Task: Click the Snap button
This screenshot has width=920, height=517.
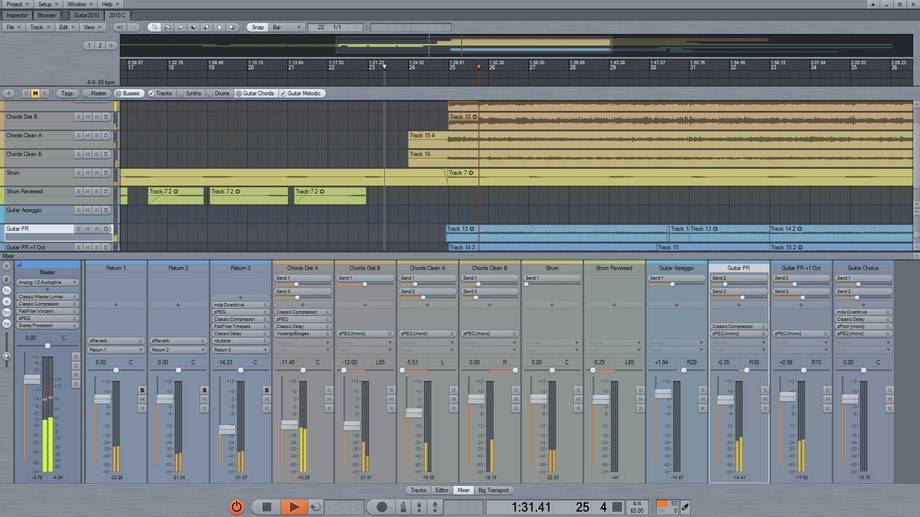Action: pyautogui.click(x=257, y=27)
